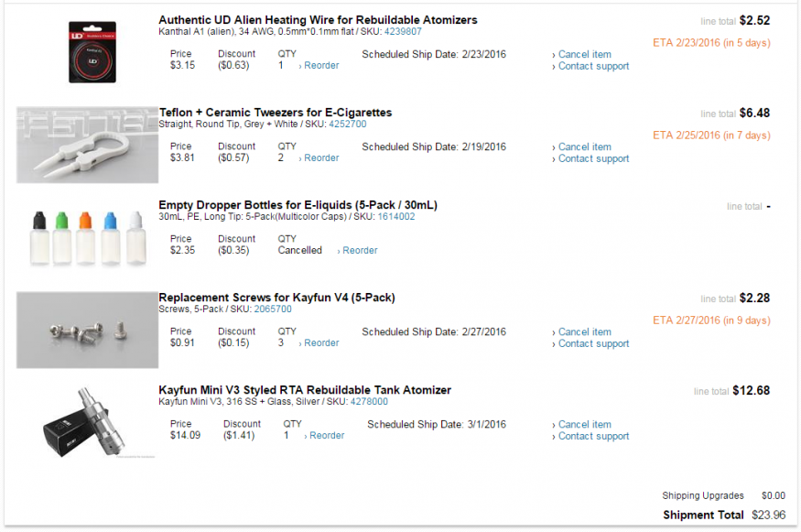The image size is (801, 532).
Task: Click Scheduled Ship Date 3/1/2016 text
Action: (x=437, y=424)
